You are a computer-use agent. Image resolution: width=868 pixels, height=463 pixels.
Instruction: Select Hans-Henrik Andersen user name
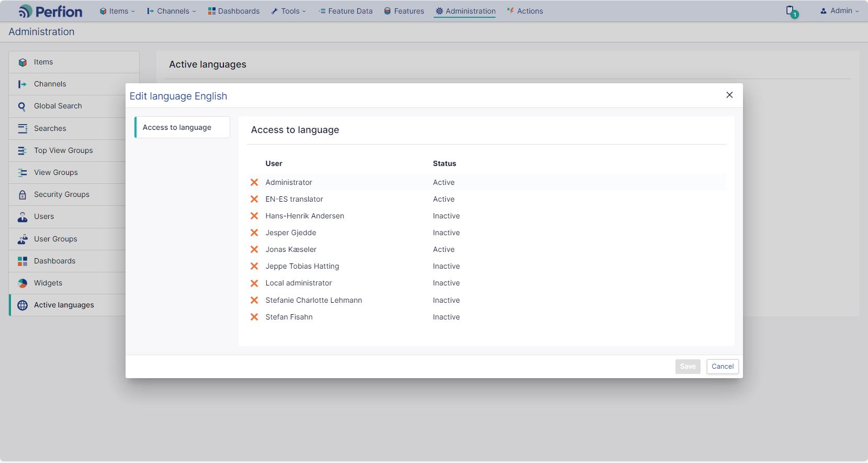[x=305, y=216]
